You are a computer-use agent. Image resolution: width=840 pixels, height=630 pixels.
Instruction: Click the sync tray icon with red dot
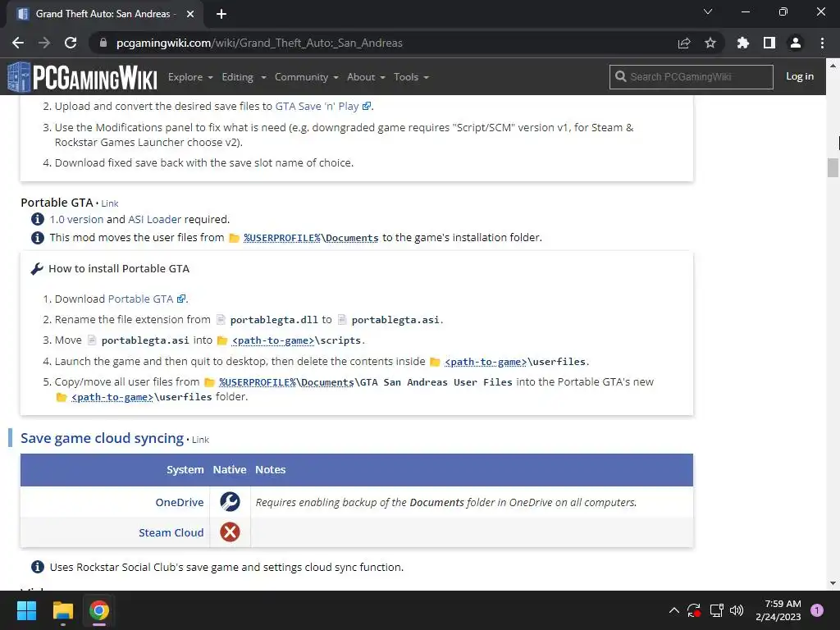tap(694, 610)
